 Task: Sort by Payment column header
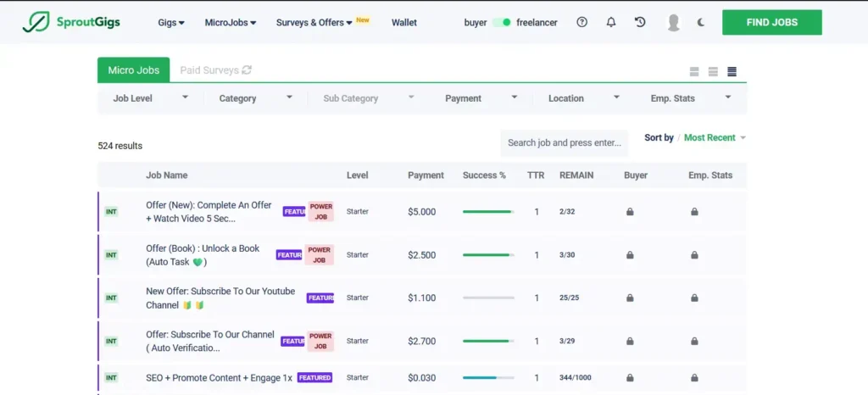click(426, 175)
